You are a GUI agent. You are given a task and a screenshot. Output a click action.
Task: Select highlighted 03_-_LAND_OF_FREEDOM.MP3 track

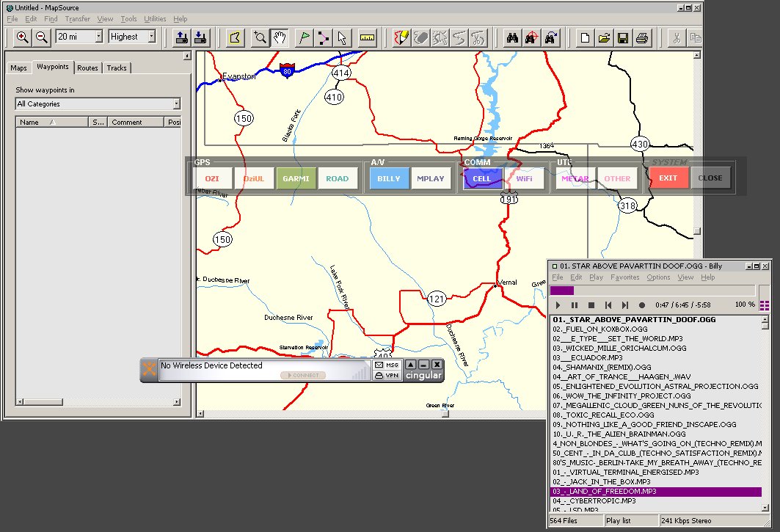click(656, 491)
